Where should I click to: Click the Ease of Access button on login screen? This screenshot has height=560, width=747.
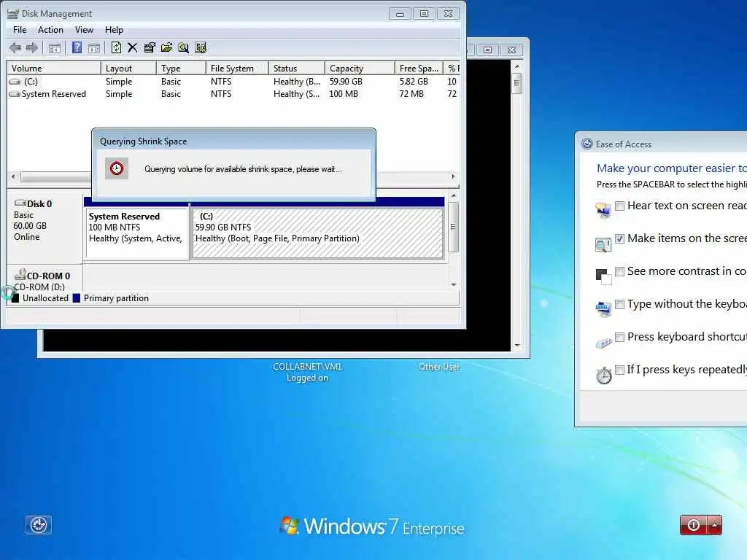coord(38,525)
